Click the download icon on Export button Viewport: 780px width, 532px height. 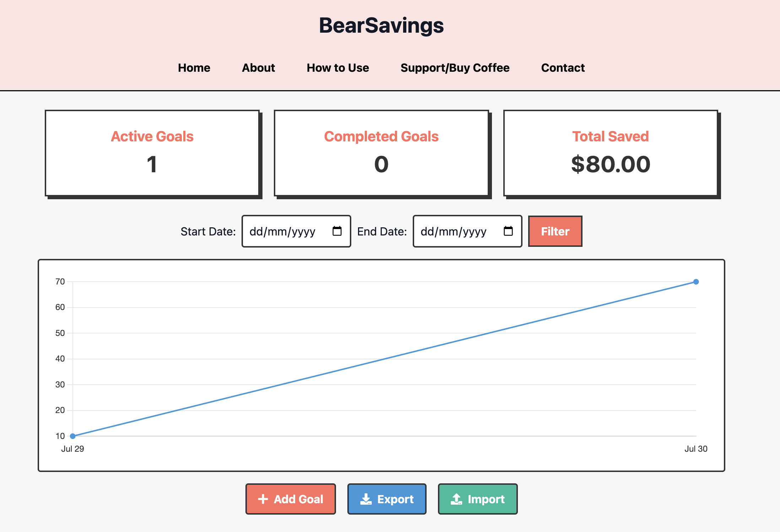[x=366, y=499]
